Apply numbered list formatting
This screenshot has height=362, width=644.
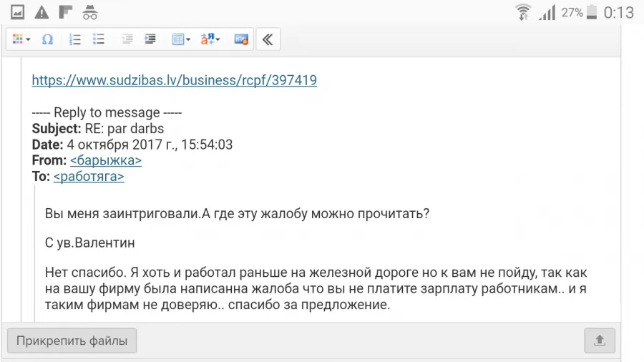coord(74,39)
